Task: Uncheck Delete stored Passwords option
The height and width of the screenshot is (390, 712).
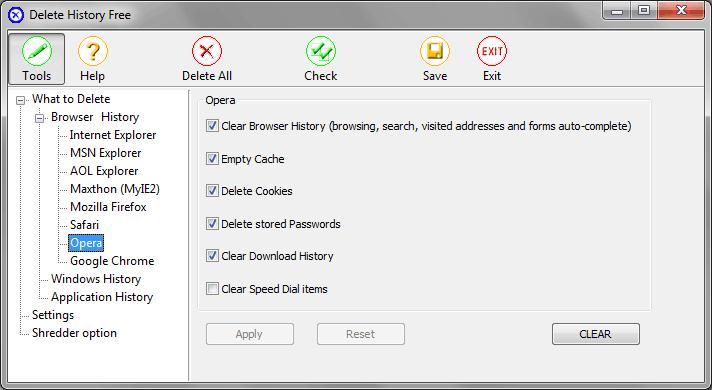Action: (212, 223)
